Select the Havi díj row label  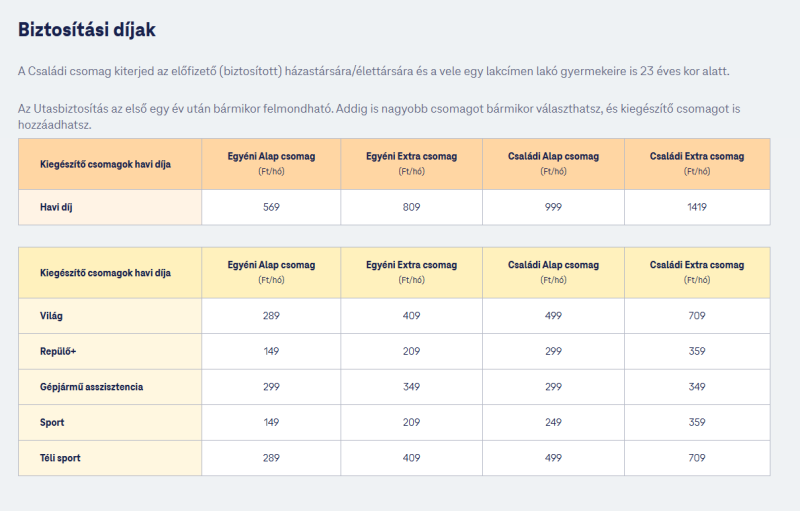56,207
